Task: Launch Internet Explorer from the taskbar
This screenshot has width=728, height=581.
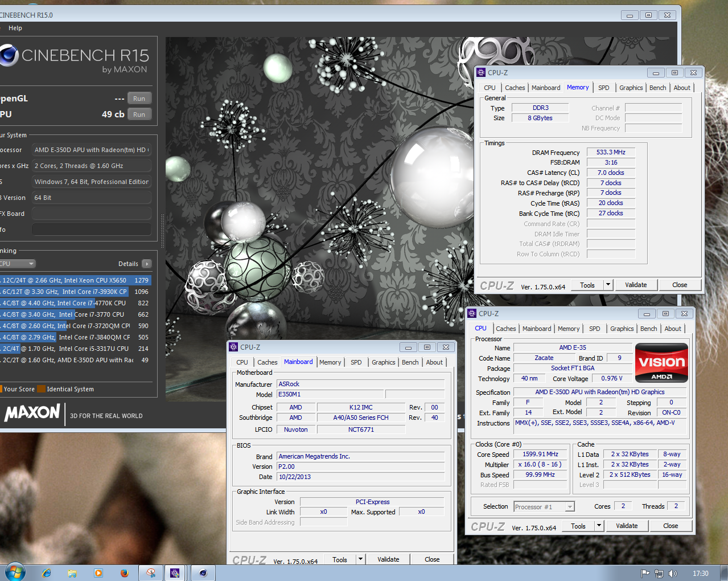Action: pos(46,573)
